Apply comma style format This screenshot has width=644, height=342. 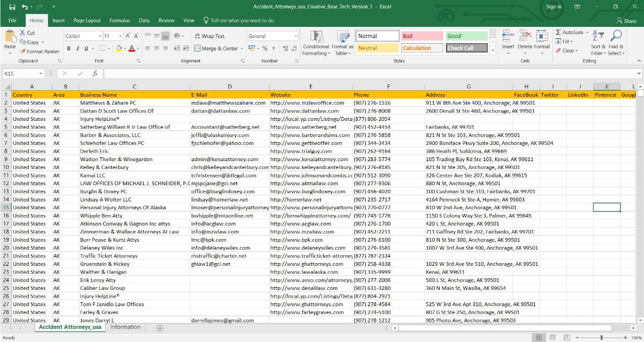click(x=272, y=49)
